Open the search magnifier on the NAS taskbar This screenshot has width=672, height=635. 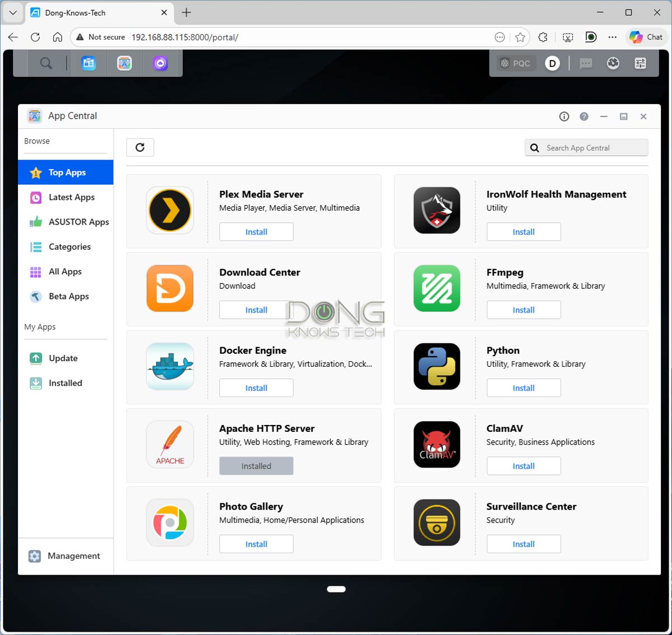[x=46, y=63]
